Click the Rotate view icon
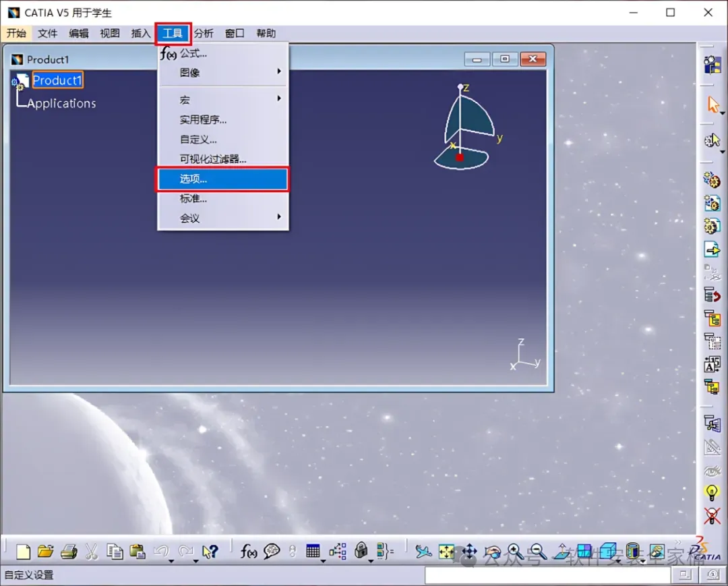Image resolution: width=728 pixels, height=586 pixels. click(493, 552)
